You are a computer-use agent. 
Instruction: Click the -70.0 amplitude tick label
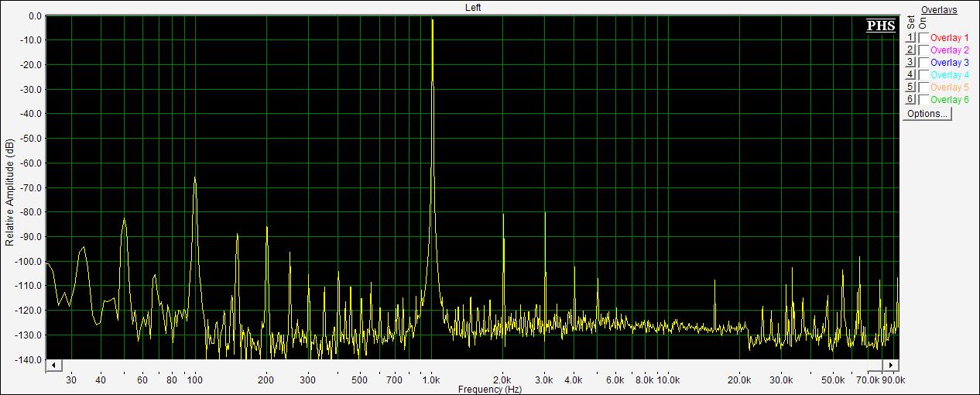coord(31,187)
